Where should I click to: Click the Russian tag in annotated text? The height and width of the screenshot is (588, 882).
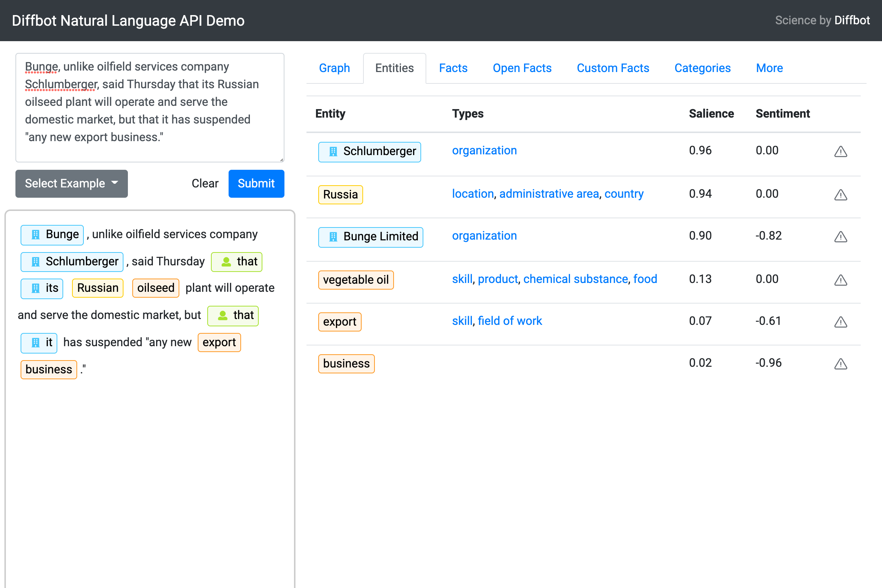97,288
